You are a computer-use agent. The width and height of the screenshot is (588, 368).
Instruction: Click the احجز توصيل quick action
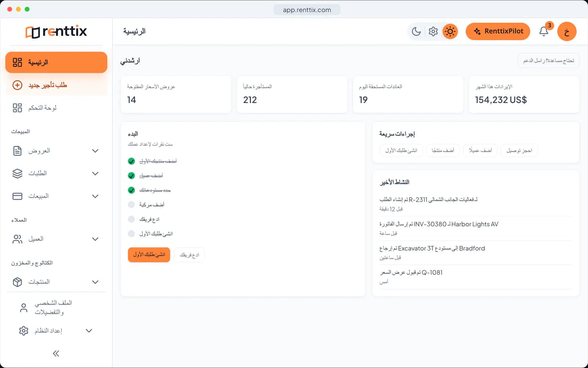coord(519,151)
